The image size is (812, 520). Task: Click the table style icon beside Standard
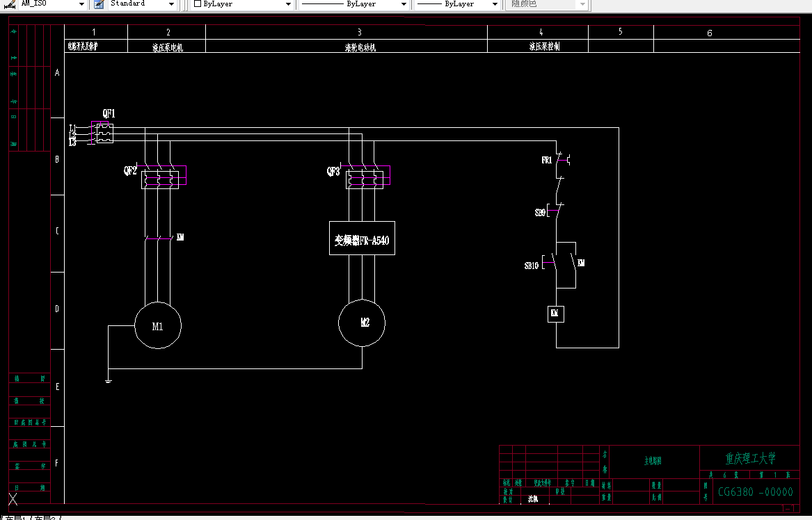click(x=98, y=4)
